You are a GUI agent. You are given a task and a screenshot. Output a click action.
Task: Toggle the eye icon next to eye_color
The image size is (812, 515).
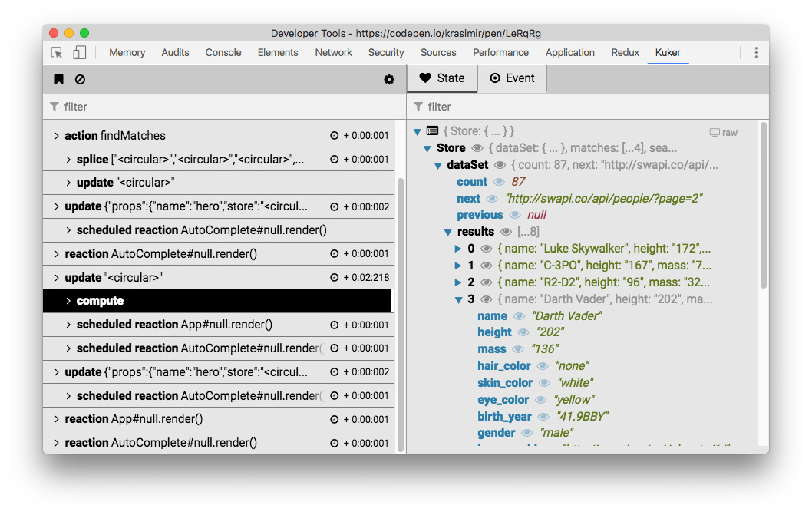[x=540, y=399]
